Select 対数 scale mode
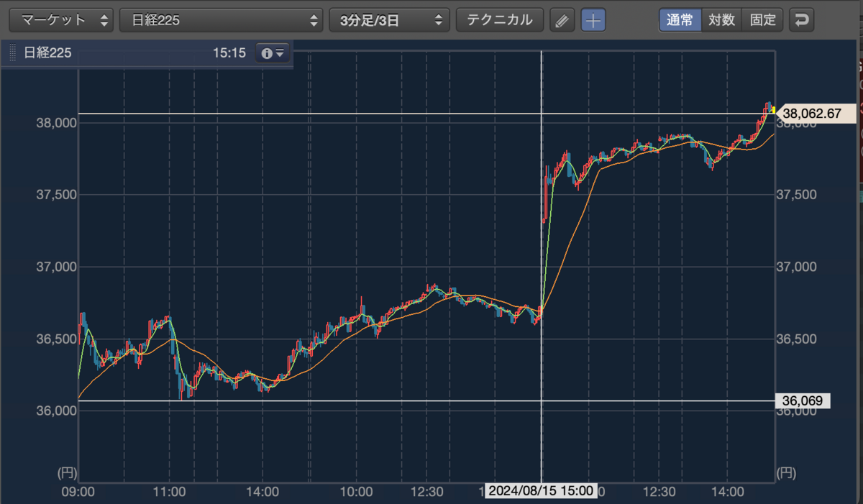This screenshot has height=504, width=863. (721, 20)
